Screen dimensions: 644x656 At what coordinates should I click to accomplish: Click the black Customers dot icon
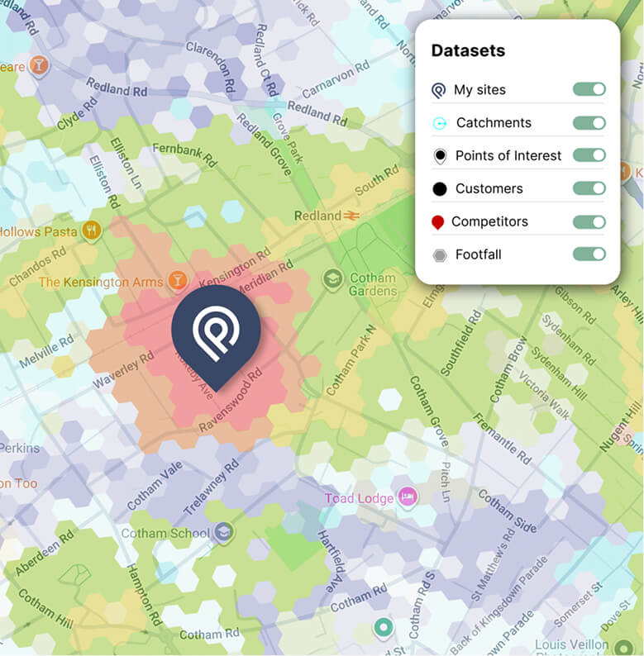click(440, 189)
